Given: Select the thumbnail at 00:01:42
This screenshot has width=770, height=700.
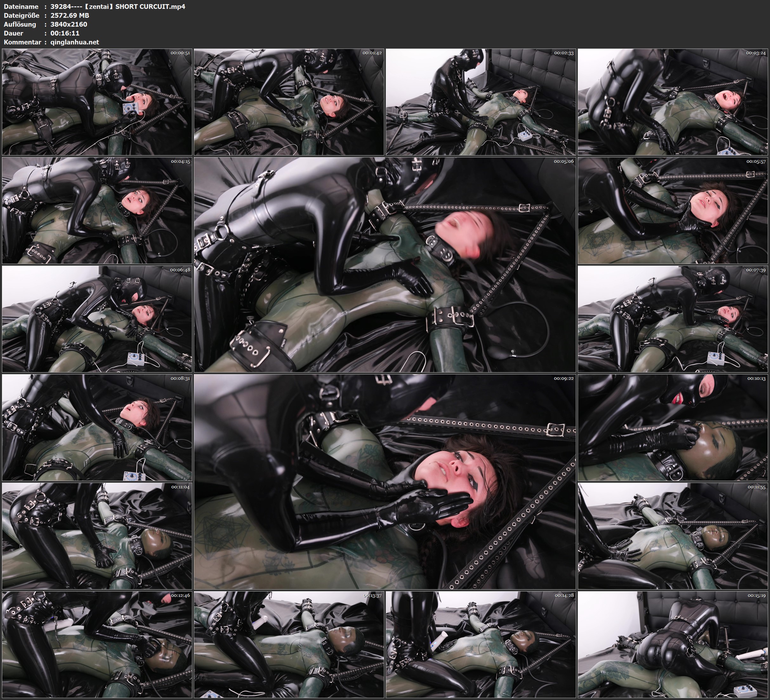Looking at the screenshot, I should point(289,102).
